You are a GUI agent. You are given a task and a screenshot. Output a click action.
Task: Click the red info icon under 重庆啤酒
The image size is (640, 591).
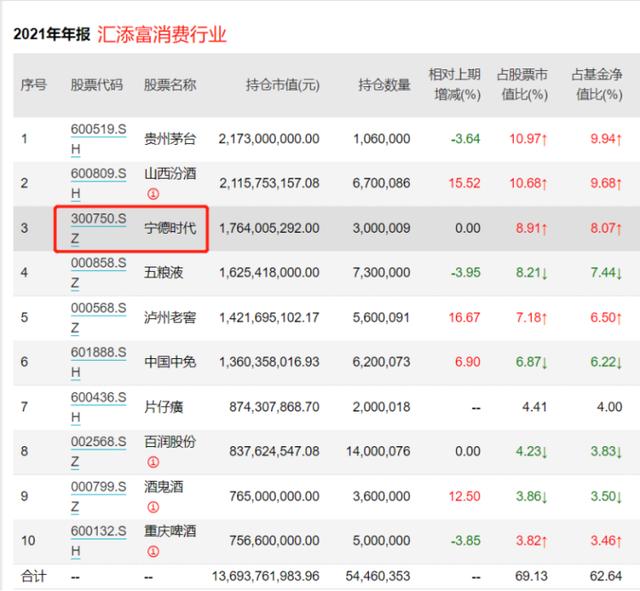coord(153,552)
